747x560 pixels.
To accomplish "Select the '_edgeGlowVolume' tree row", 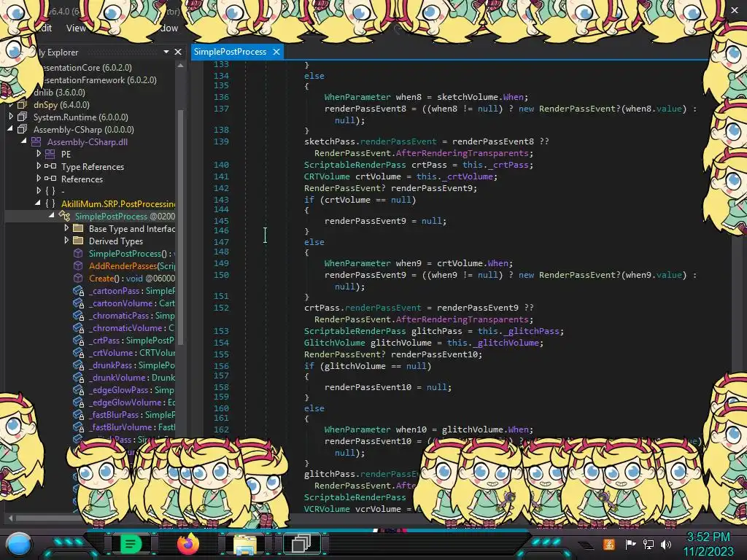I will tap(124, 402).
